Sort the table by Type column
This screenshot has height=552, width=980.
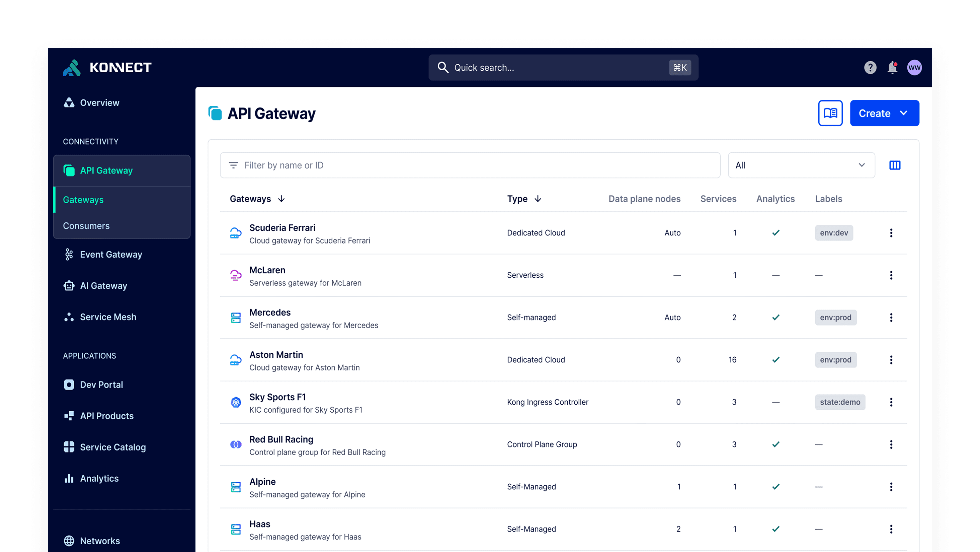tap(524, 198)
